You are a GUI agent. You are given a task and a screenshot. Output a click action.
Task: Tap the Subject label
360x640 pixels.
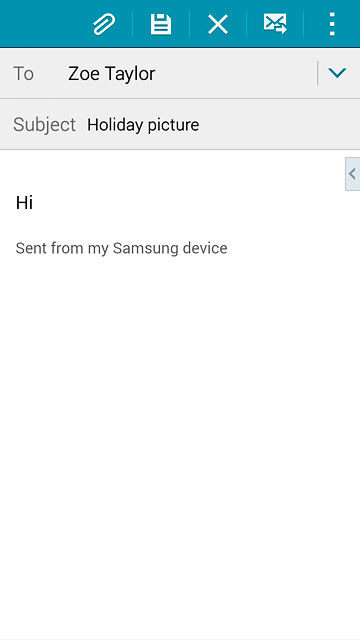pyautogui.click(x=44, y=124)
